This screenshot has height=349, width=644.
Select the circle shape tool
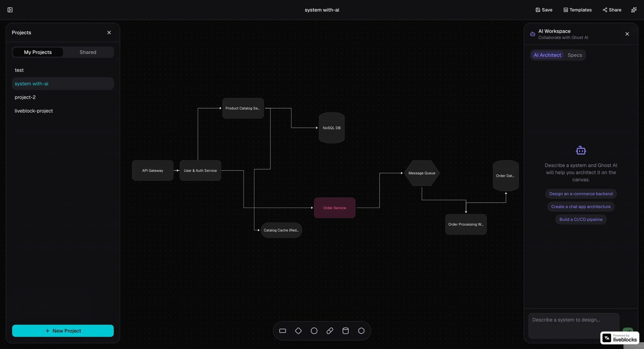(x=314, y=331)
